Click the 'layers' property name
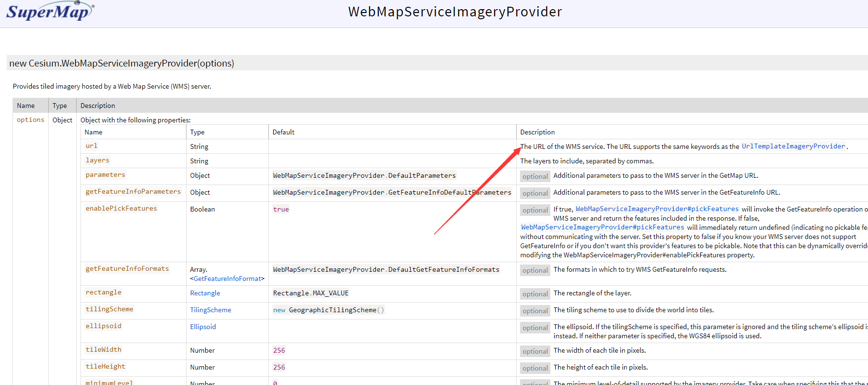Viewport: 868px width, 385px height. (x=97, y=160)
